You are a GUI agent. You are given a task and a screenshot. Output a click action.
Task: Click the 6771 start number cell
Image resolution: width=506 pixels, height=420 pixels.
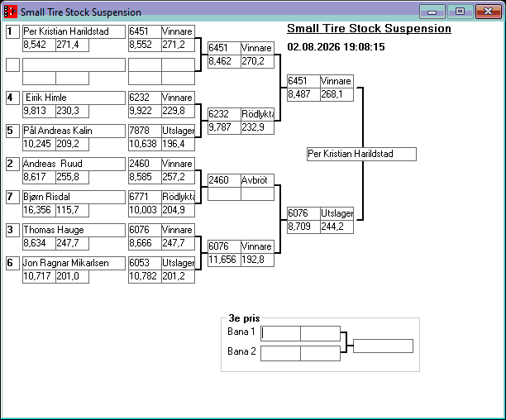[145, 197]
